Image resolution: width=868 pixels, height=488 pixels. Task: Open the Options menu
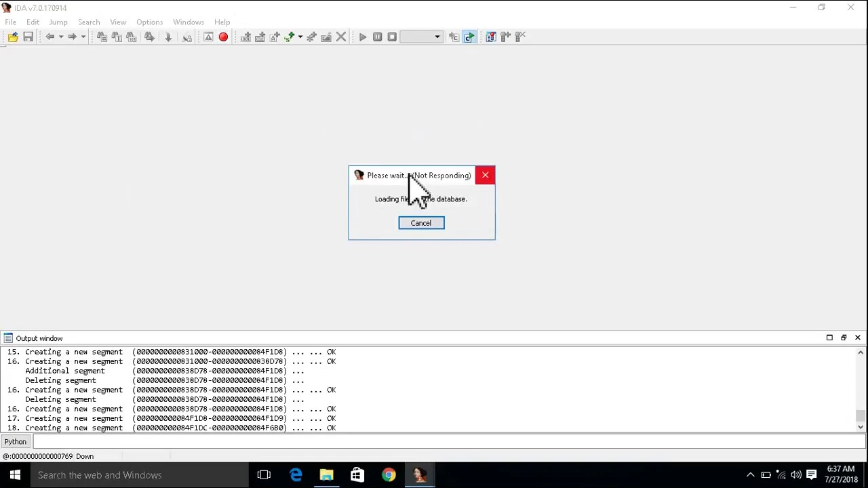click(x=149, y=22)
